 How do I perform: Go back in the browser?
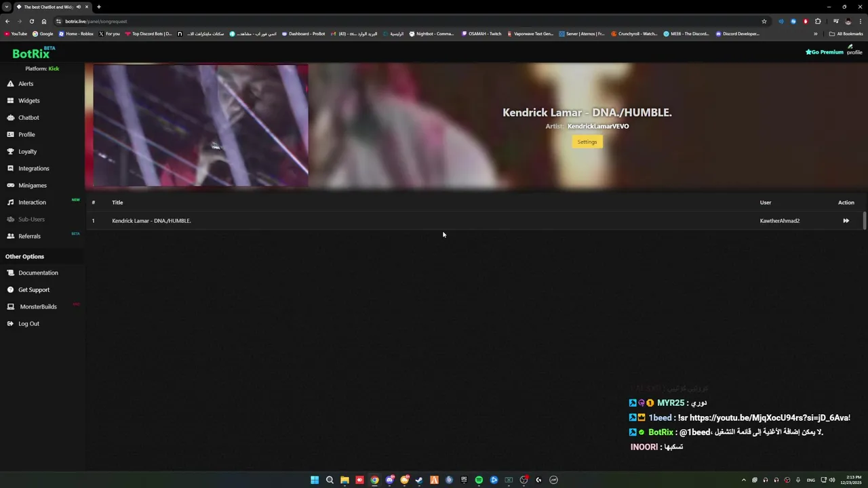[7, 21]
